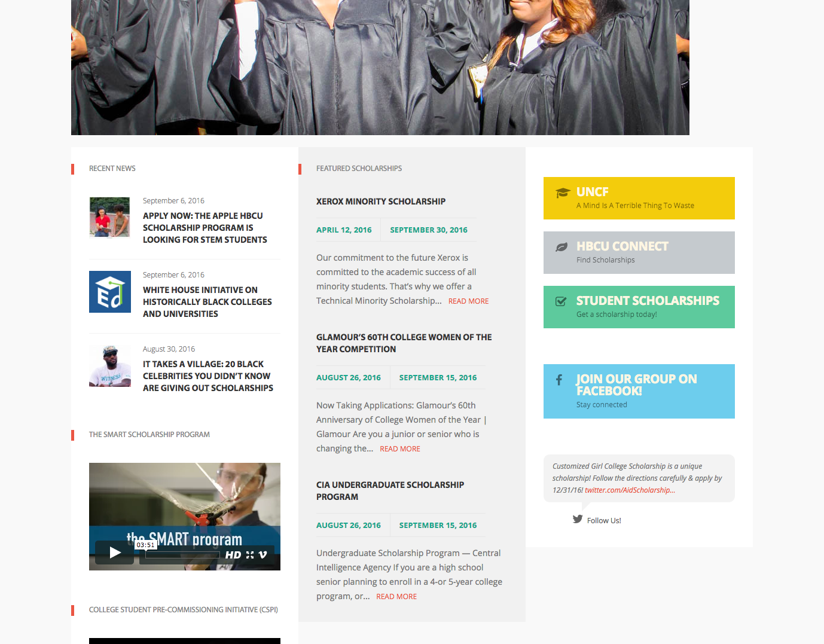The image size is (824, 644).
Task: Click the 'Featured Scholarships' section heading
Action: [x=359, y=169]
